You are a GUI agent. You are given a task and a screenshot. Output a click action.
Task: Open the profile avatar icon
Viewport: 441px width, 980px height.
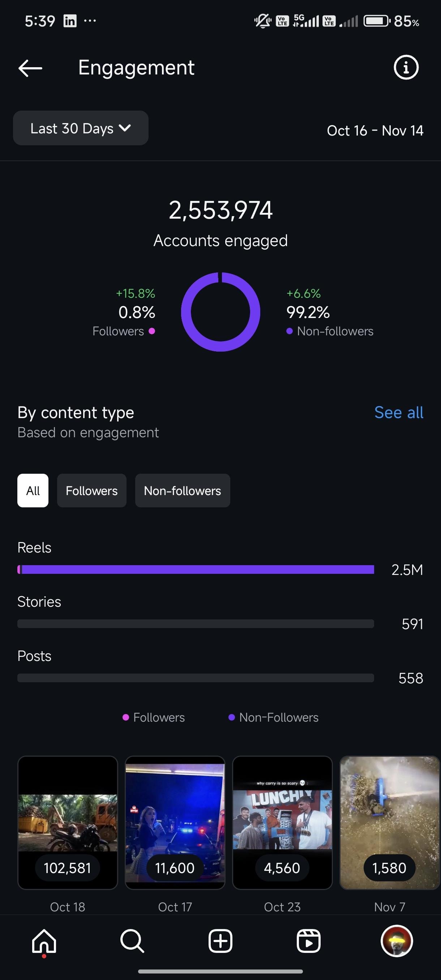coord(397,941)
